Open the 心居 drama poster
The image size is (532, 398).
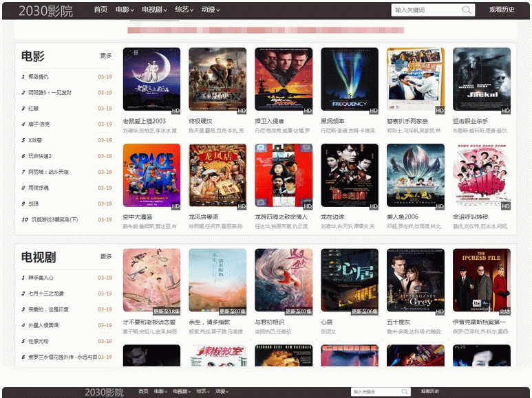click(x=350, y=280)
